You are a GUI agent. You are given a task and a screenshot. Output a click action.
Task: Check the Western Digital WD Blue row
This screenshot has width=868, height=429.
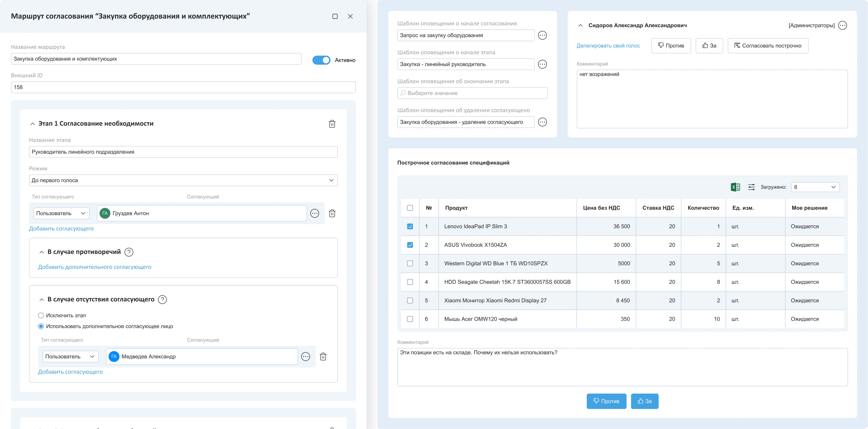(410, 264)
